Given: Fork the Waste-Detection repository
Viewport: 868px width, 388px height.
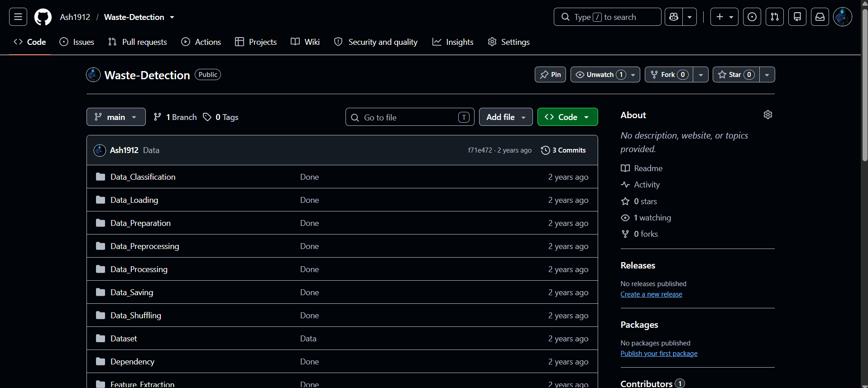Looking at the screenshot, I should 669,75.
